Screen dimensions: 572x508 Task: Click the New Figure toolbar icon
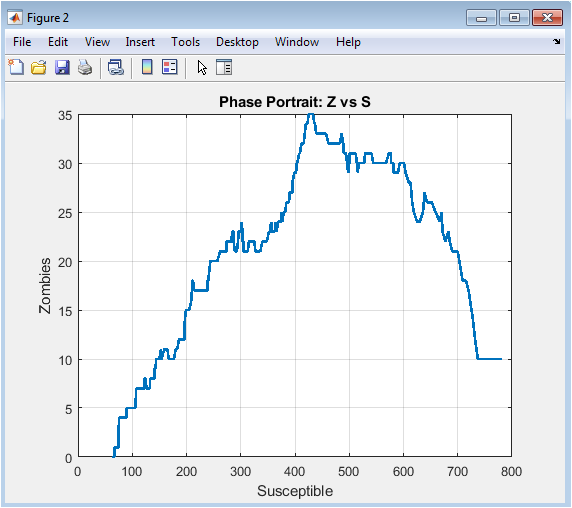coord(16,67)
